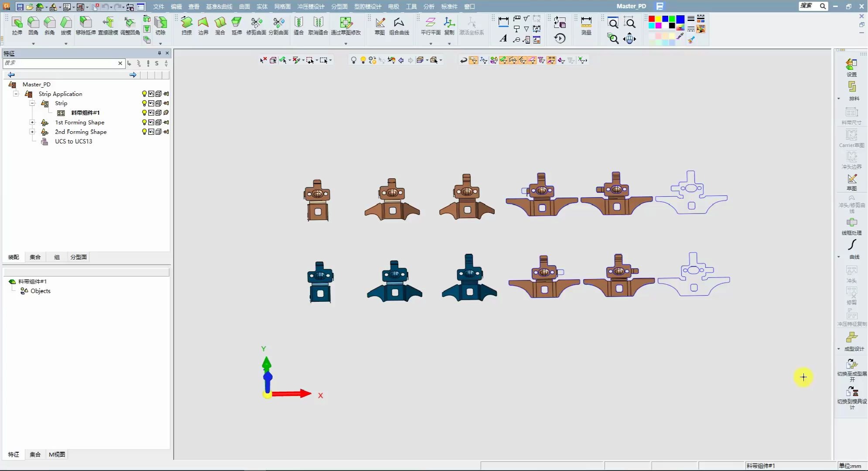Screen dimensions: 868x471
Task: Open the 冲压模设计 menu
Action: (x=311, y=7)
